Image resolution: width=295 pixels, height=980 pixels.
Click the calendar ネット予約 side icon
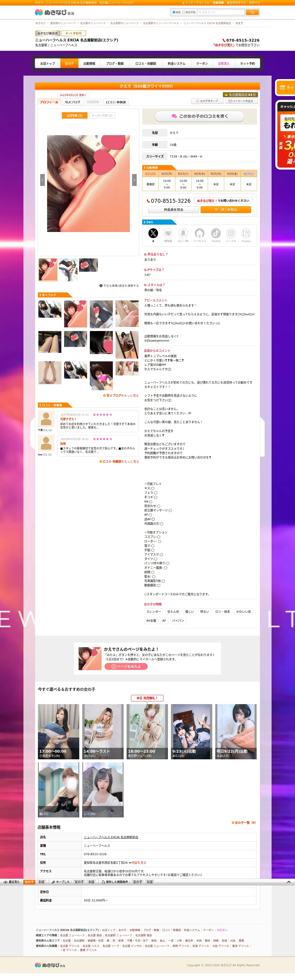(282, 88)
